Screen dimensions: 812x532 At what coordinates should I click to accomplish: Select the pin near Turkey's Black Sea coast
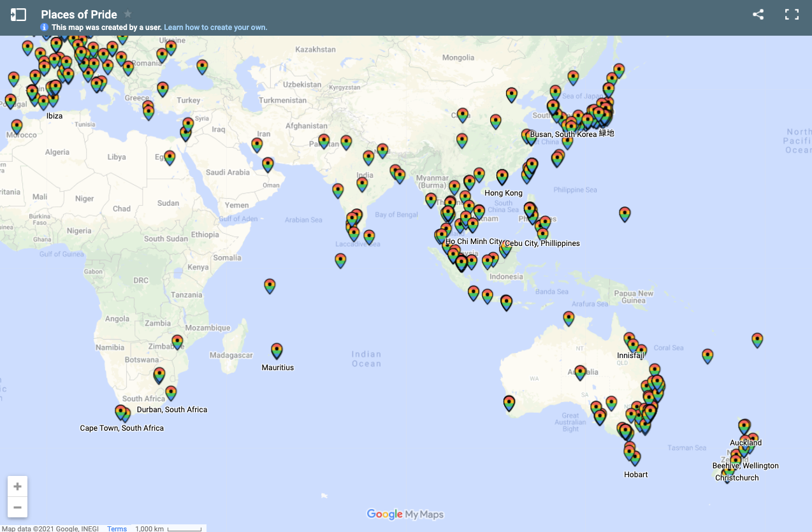tap(202, 67)
